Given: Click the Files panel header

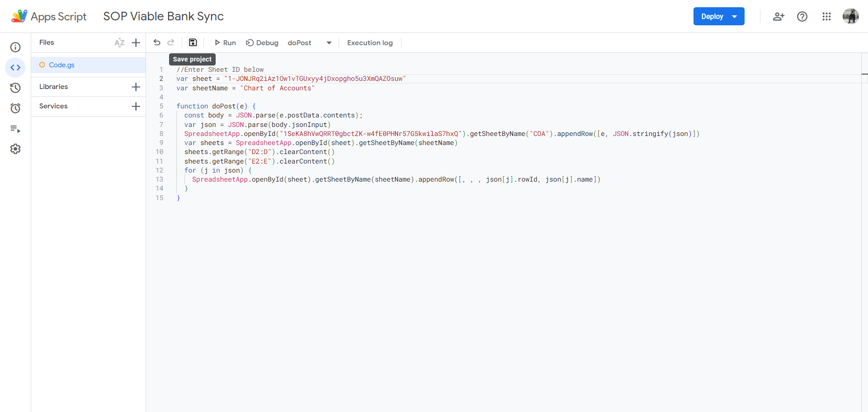Looking at the screenshot, I should click(47, 42).
